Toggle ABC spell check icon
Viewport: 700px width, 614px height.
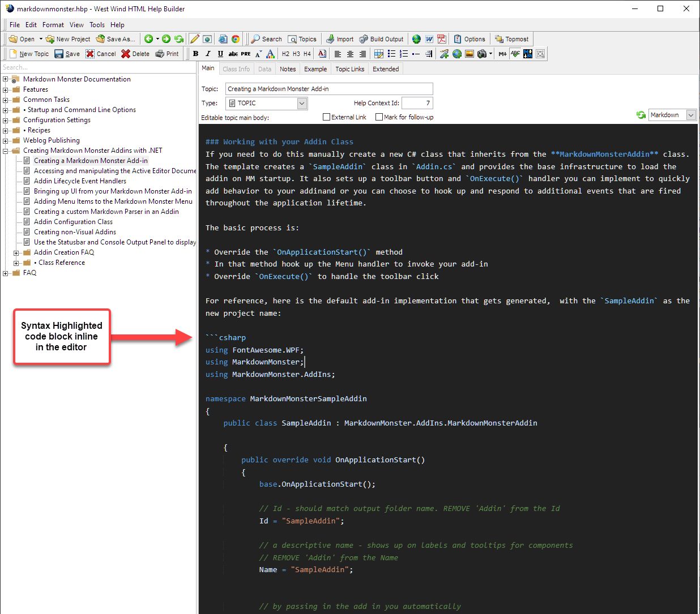click(x=515, y=54)
